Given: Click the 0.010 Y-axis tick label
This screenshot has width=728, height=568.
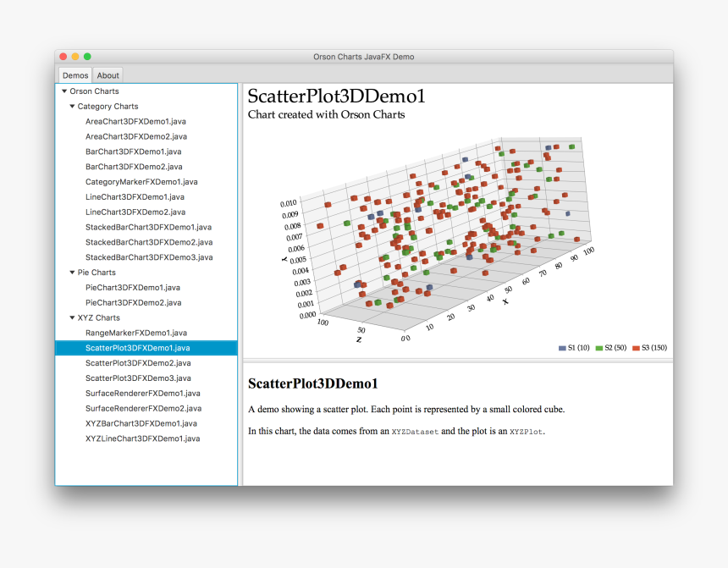Looking at the screenshot, I should (x=289, y=203).
